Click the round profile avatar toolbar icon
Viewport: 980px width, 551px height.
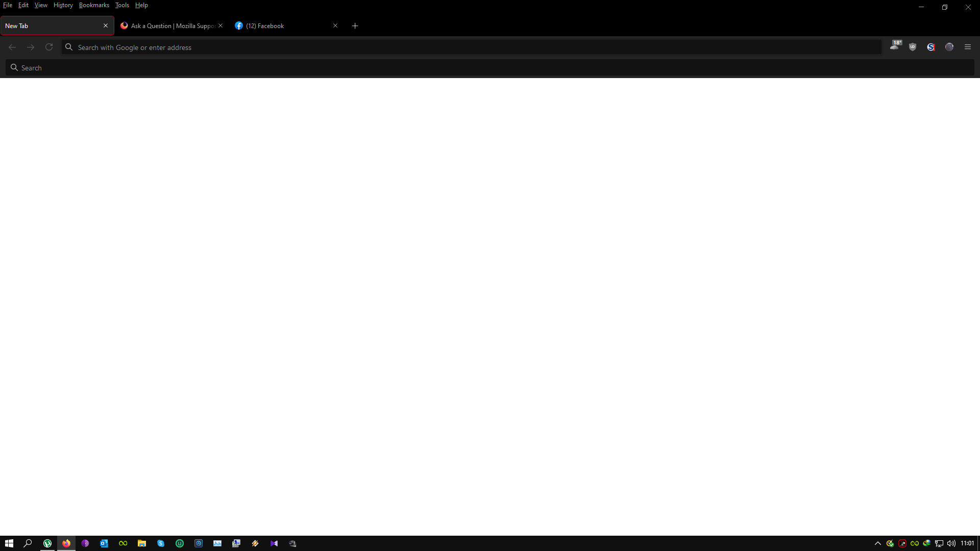[949, 47]
